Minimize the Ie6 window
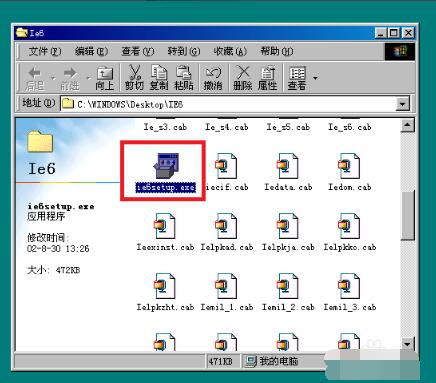 [381, 33]
